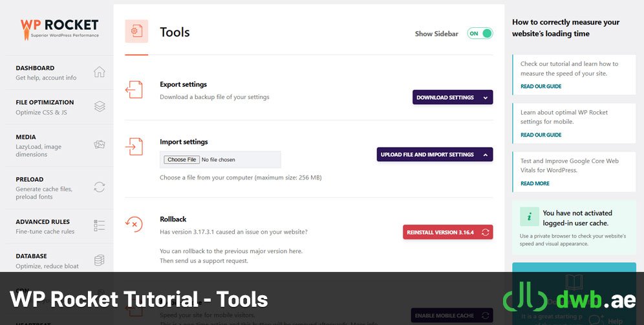
Task: Open the Dashboard menu section
Action: click(x=59, y=73)
